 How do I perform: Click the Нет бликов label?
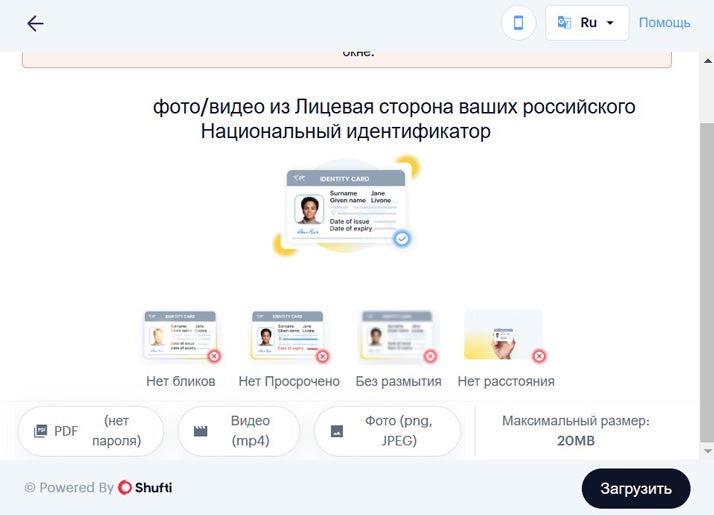[181, 381]
